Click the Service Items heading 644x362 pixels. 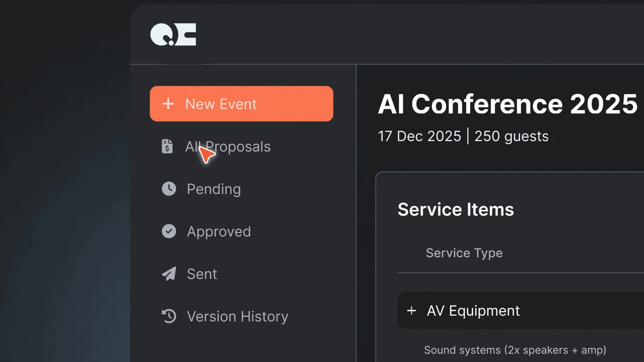(455, 209)
